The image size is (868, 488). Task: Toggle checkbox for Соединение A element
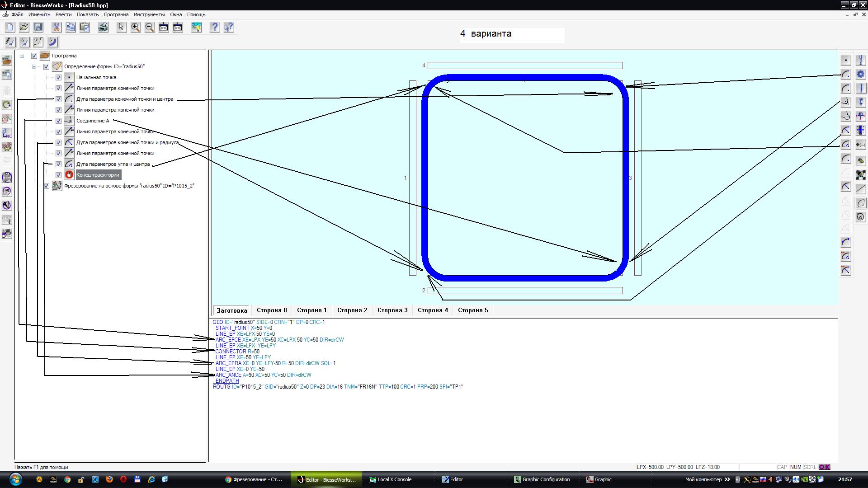pos(58,120)
